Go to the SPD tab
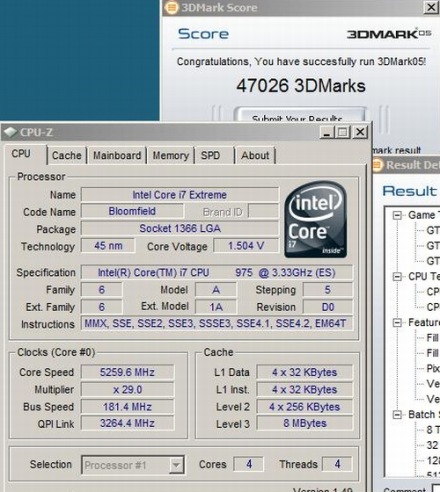440x492 pixels. 210,155
